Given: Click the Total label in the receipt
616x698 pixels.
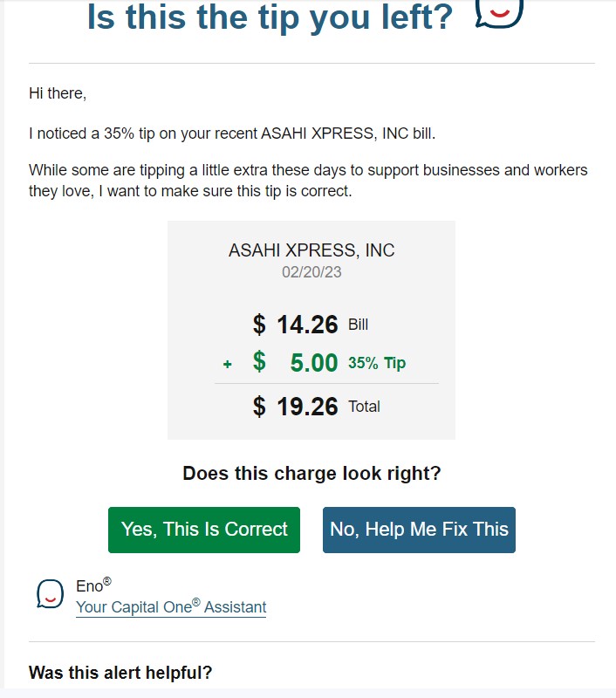Looking at the screenshot, I should [364, 407].
